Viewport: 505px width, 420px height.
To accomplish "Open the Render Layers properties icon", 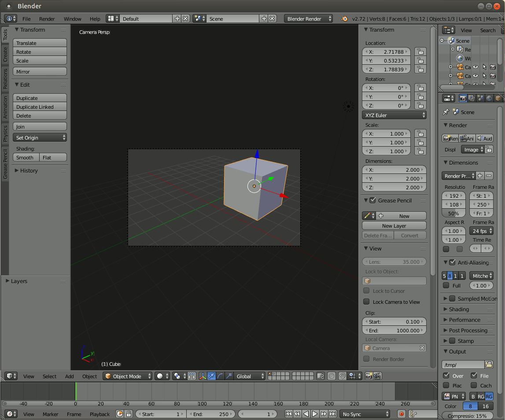I will (x=472, y=98).
